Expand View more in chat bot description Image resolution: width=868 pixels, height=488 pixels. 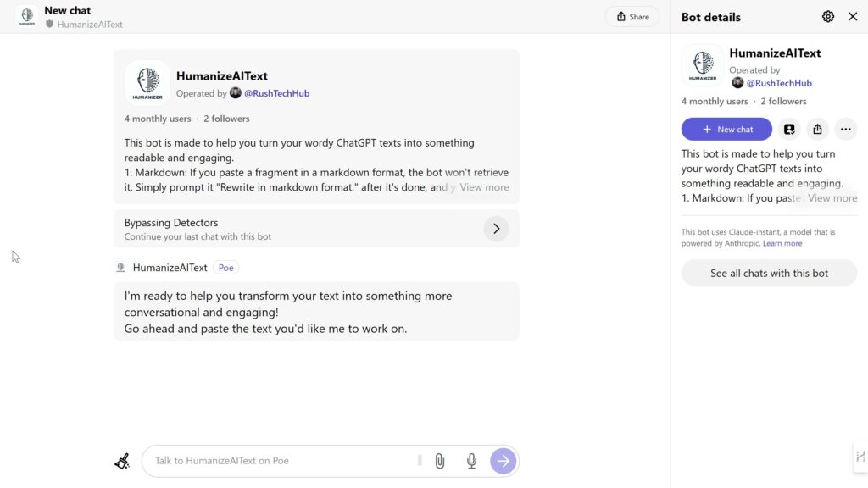point(484,187)
